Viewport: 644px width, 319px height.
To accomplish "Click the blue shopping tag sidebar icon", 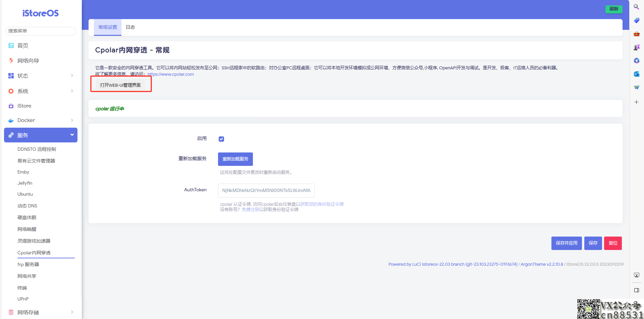I will (x=636, y=20).
